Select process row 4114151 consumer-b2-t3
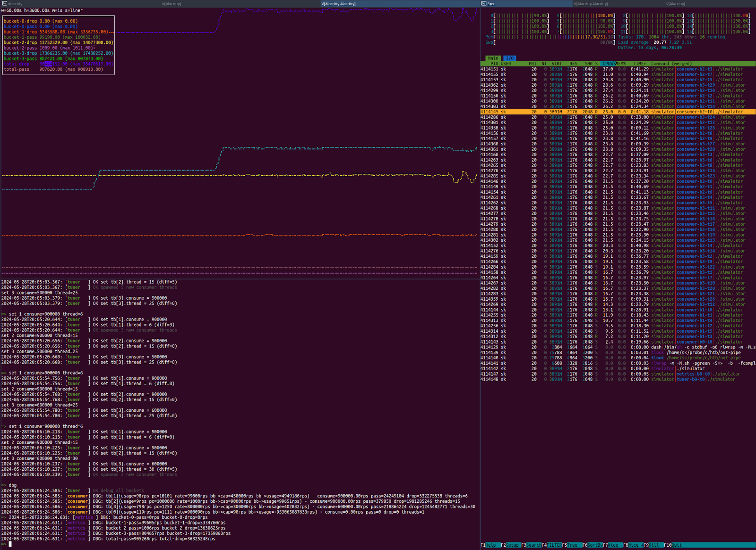 click(x=618, y=69)
